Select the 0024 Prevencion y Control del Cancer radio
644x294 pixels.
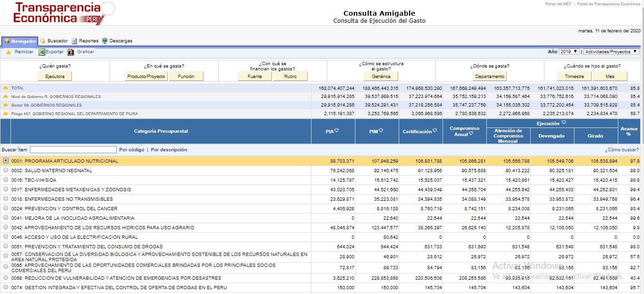[6, 208]
